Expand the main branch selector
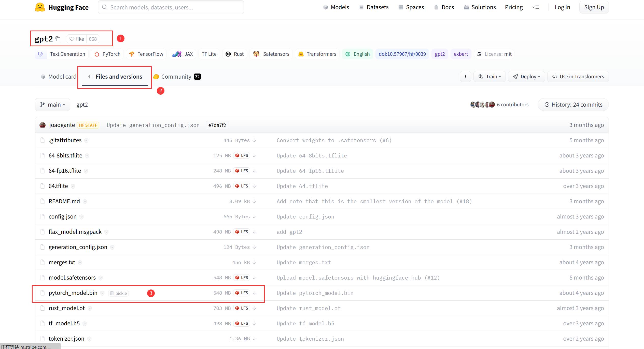 click(x=52, y=105)
